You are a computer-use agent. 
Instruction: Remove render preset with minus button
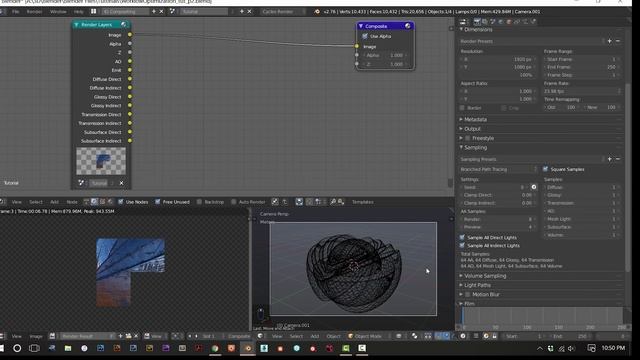(618, 41)
